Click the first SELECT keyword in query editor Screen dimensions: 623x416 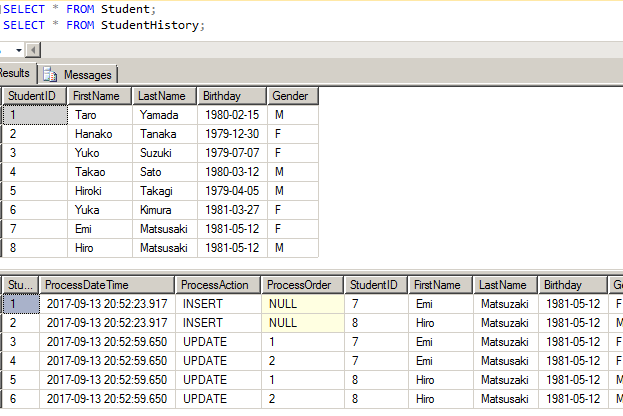(x=24, y=9)
